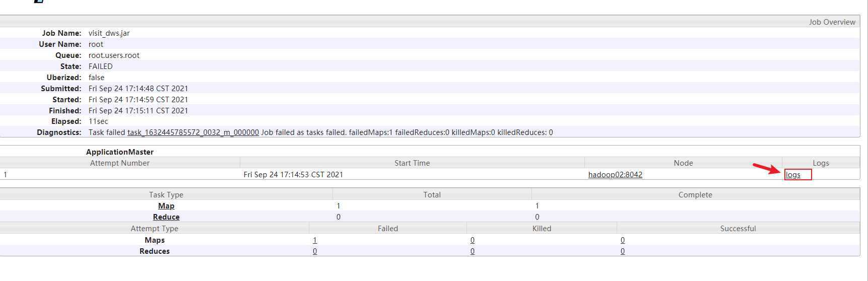Open the killed Reduces count link
This screenshot has height=281, width=868.
click(473, 251)
